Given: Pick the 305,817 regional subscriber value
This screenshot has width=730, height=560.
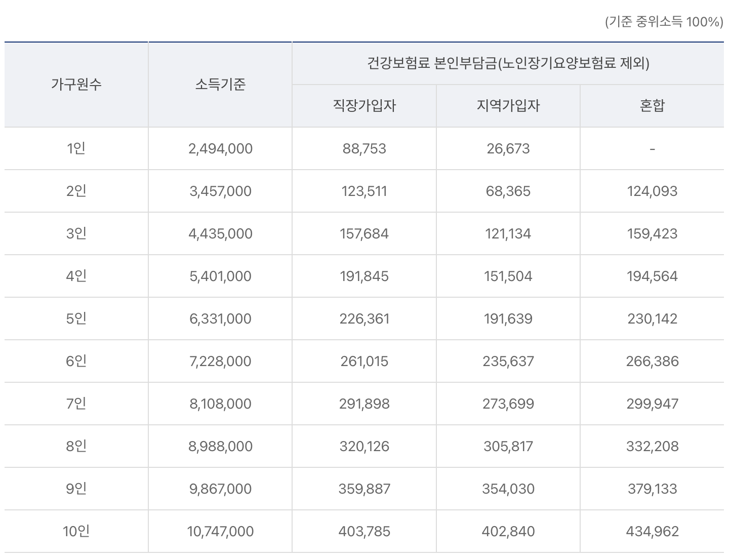Looking at the screenshot, I should click(x=508, y=446).
